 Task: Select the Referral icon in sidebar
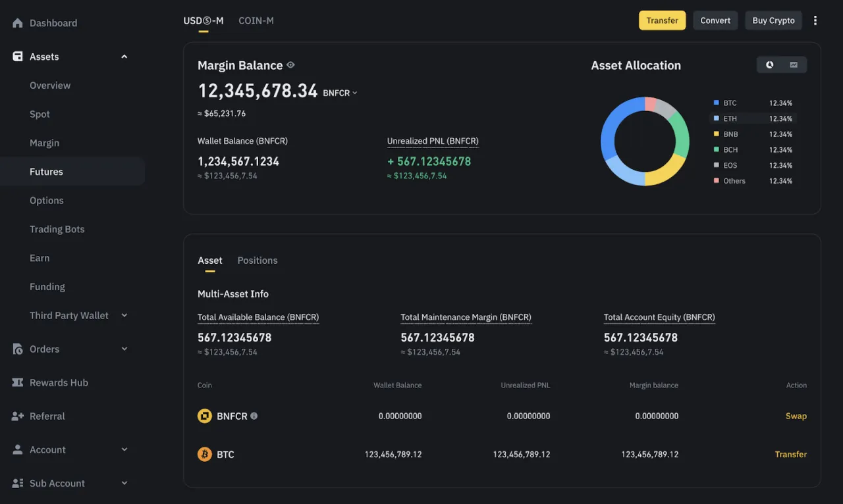tap(17, 416)
